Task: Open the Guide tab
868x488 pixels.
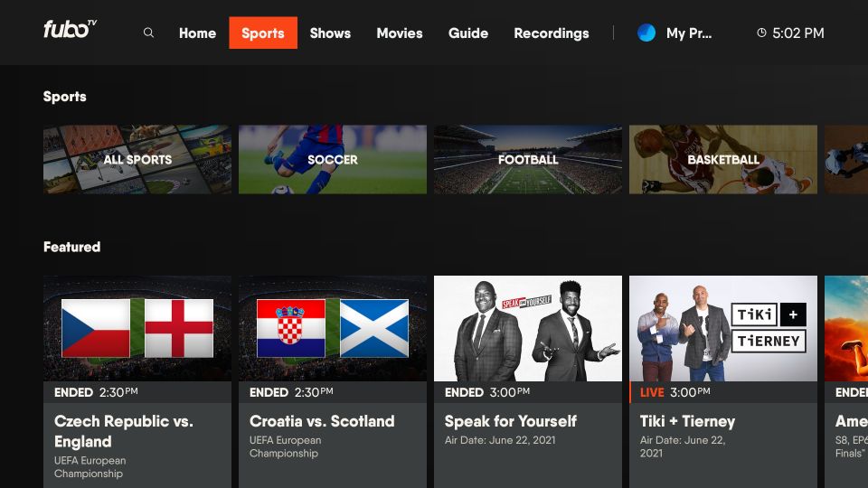Action: pos(467,33)
